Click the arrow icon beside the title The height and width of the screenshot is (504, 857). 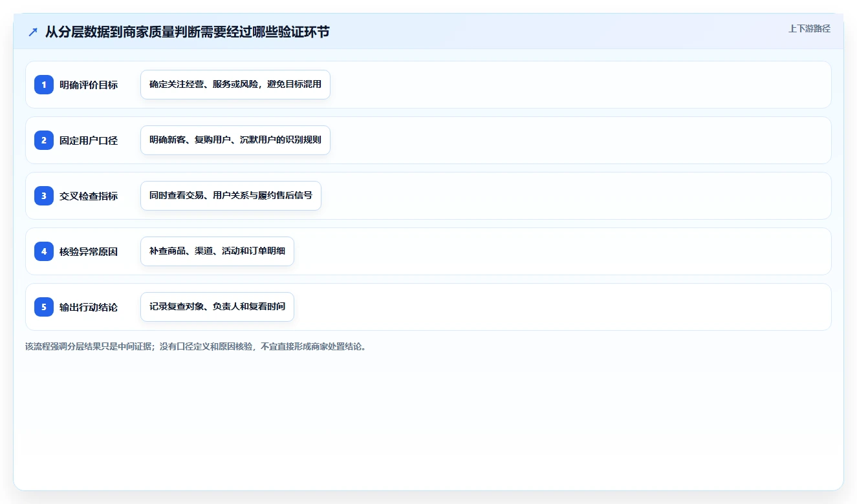[x=33, y=32]
